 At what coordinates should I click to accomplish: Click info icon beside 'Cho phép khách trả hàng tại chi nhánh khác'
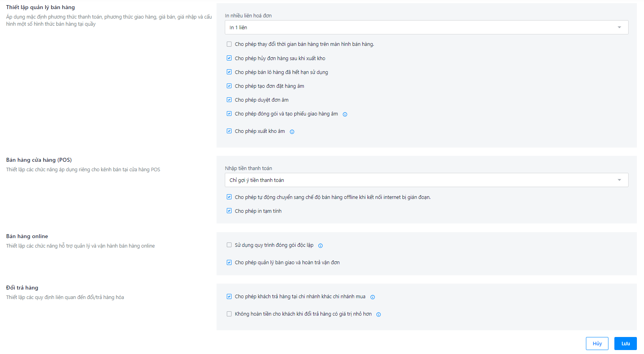pyautogui.click(x=373, y=297)
